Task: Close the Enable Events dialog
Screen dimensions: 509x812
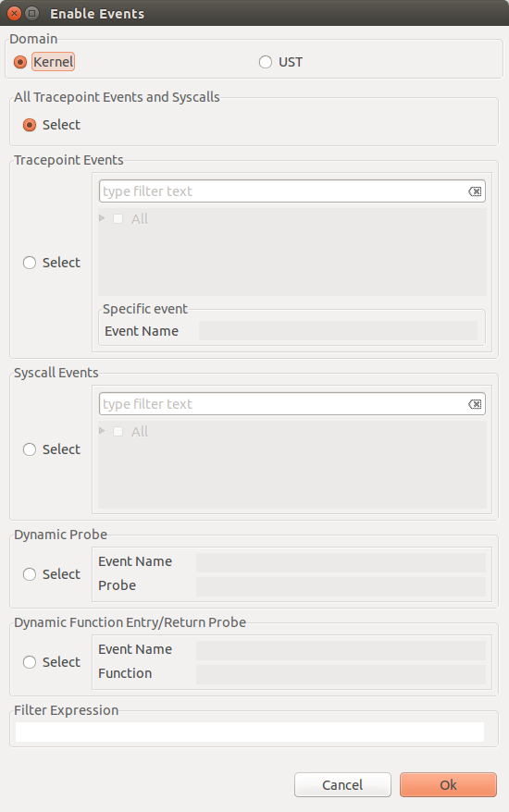Action: [15, 14]
